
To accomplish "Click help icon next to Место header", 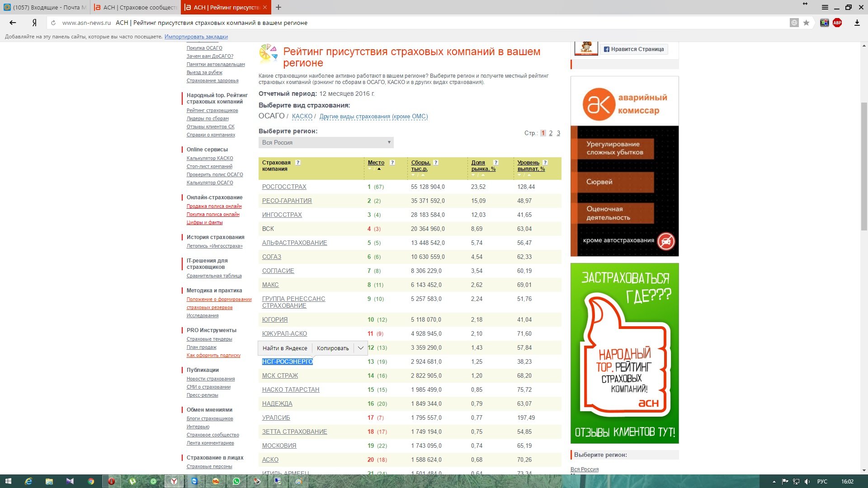I will point(392,163).
